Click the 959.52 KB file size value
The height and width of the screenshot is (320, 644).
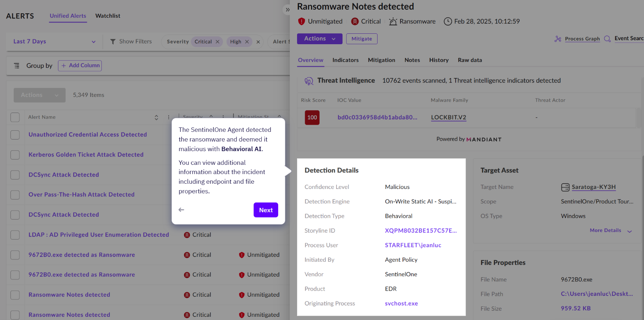tap(576, 309)
